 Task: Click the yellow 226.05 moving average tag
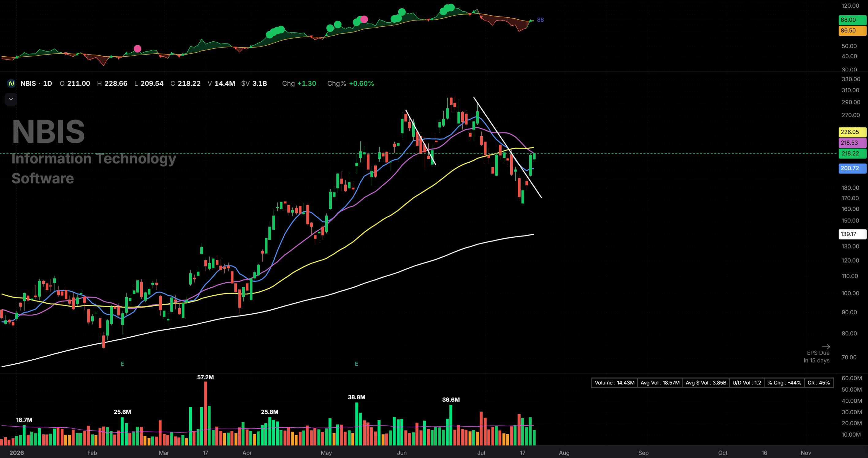[x=852, y=132]
